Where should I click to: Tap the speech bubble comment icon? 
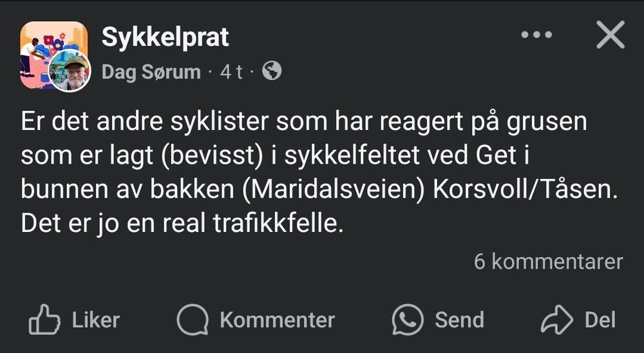pos(193,320)
